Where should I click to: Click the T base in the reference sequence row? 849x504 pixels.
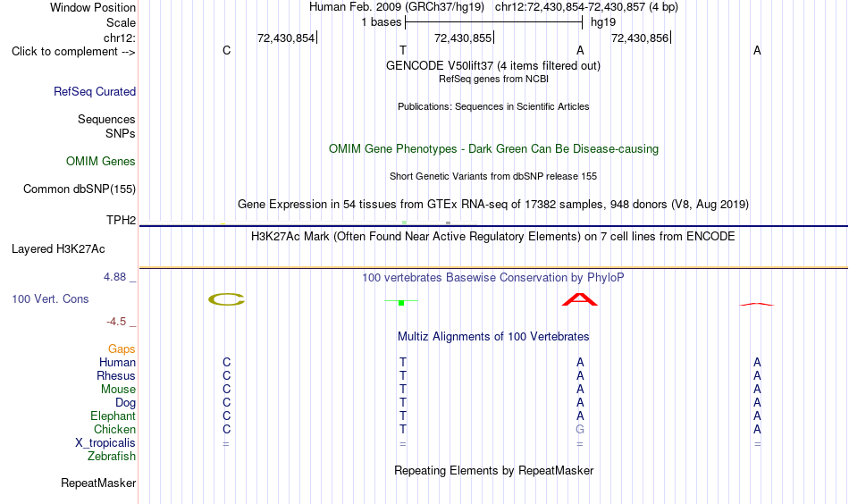tap(403, 50)
